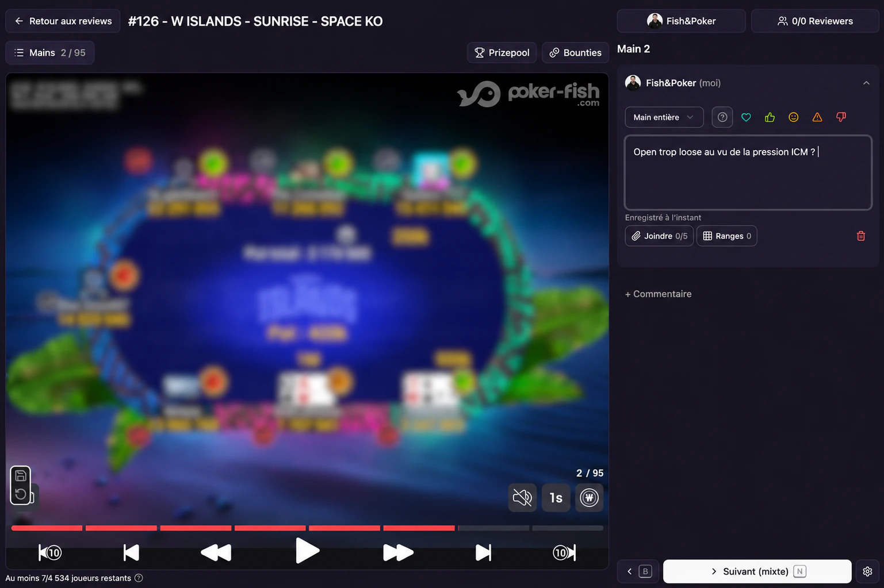Collapse the Fish&Poker comment panel
The width and height of the screenshot is (884, 588).
866,83
